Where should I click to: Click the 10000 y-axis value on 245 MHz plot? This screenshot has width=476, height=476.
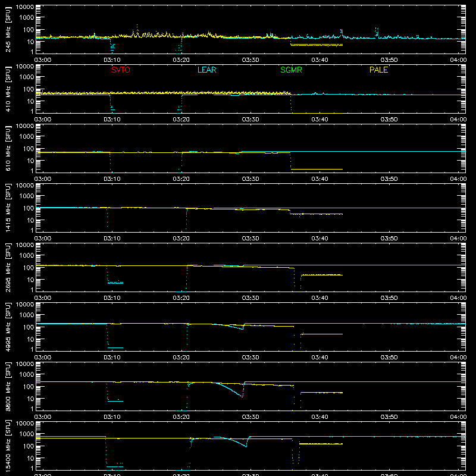click(x=25, y=7)
